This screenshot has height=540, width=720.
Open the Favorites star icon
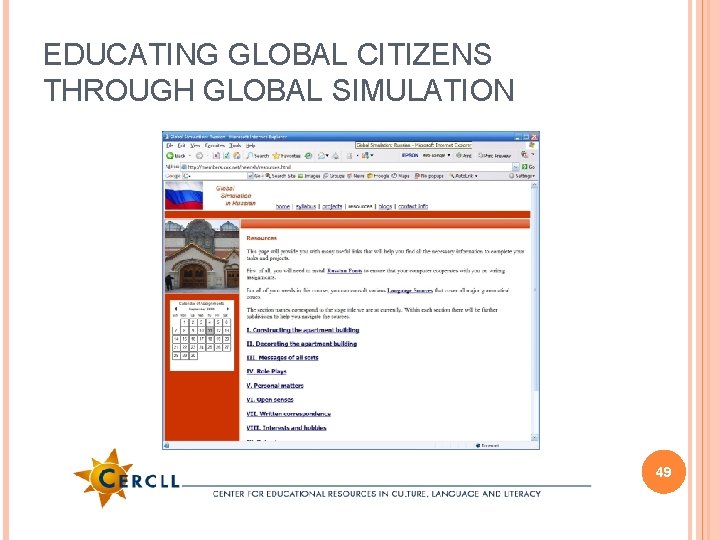tap(276, 156)
